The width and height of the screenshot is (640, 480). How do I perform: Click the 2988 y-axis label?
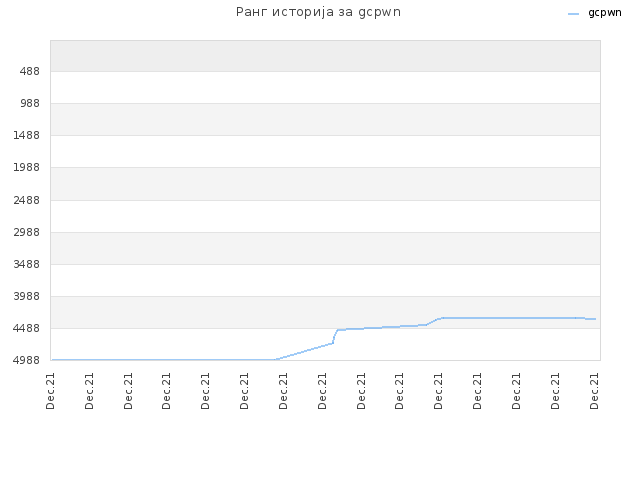[27, 232]
